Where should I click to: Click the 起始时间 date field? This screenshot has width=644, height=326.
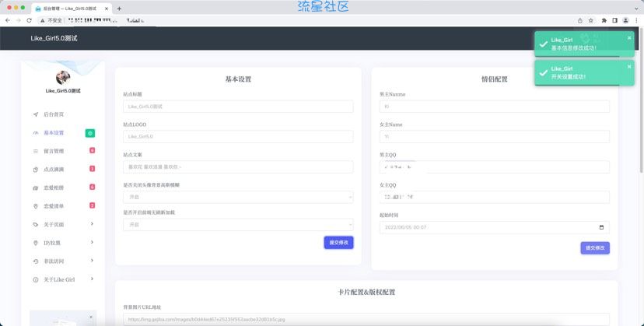(495, 227)
